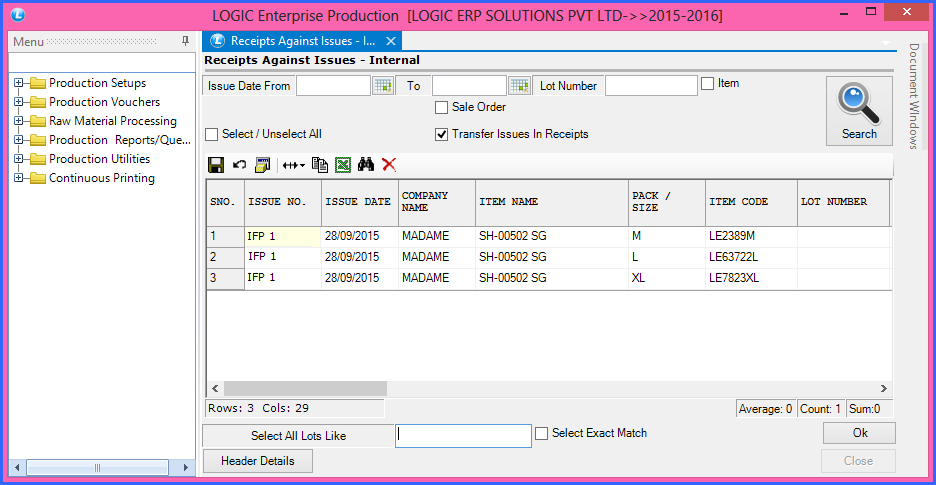This screenshot has width=936, height=485.
Task: Toggle Select / Unselect All checkbox
Action: (x=211, y=134)
